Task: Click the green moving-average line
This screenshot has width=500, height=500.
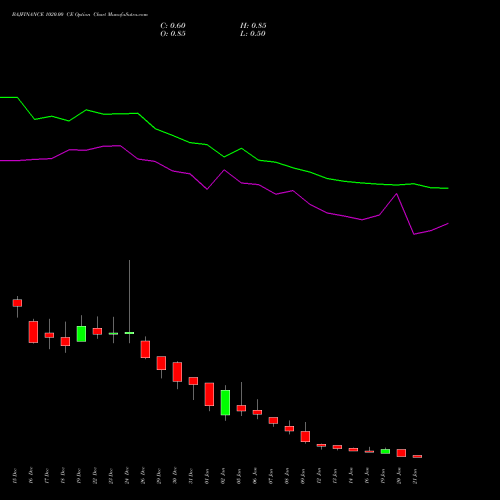Action: coord(224,156)
